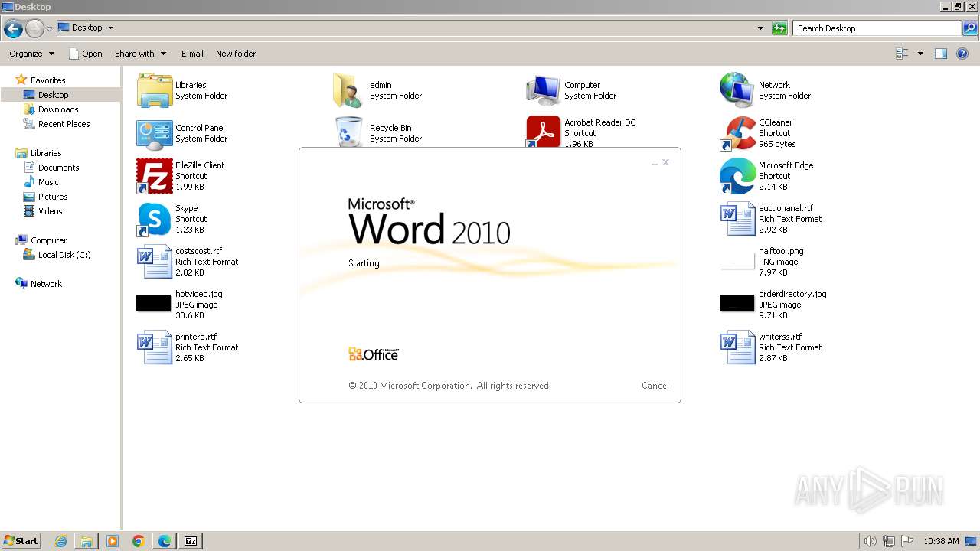
Task: Open Windows Media Player from taskbar
Action: click(113, 541)
